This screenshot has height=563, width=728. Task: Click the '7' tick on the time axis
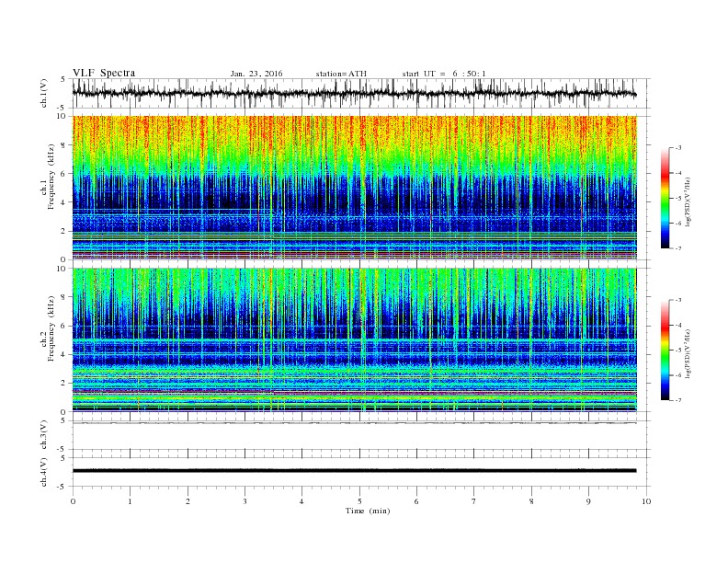click(x=474, y=501)
